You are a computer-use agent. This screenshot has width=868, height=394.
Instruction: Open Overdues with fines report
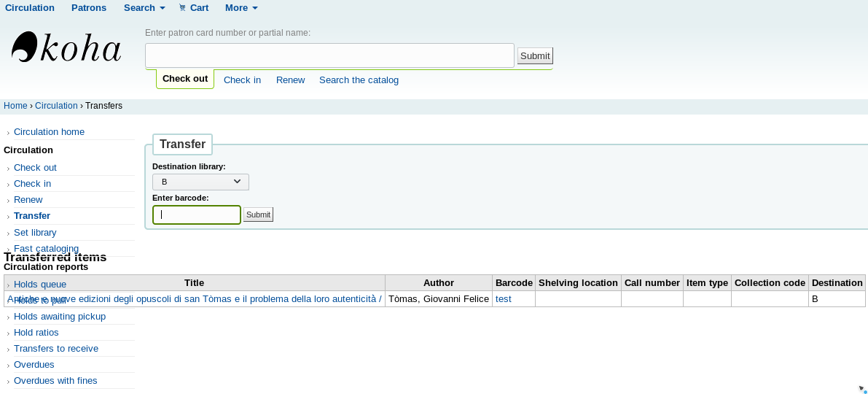coord(55,381)
